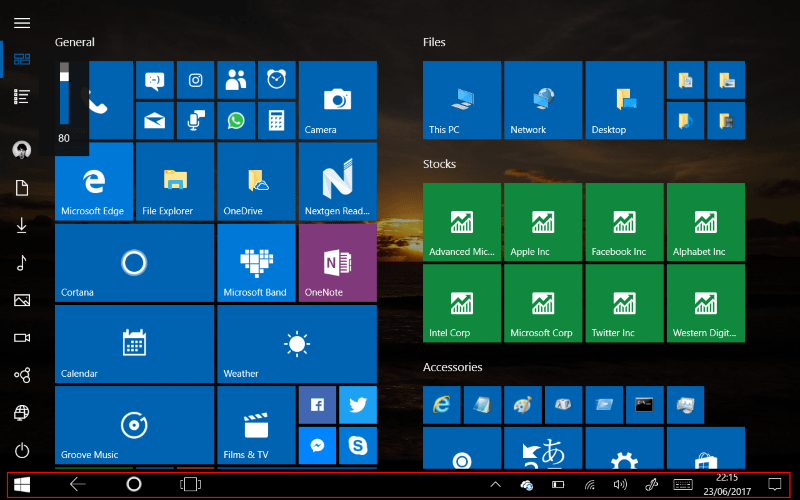Open the Calendar tile
This screenshot has height=500, width=800.
[135, 344]
